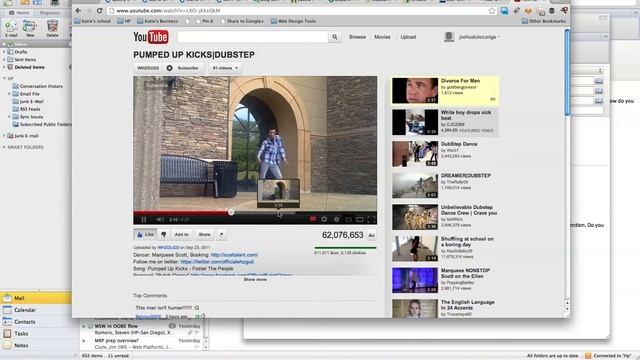Seek using the video progress bar handle

(231, 212)
